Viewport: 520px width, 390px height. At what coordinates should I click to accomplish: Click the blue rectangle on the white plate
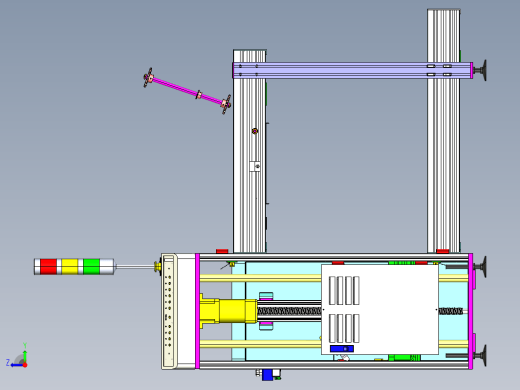point(342,349)
